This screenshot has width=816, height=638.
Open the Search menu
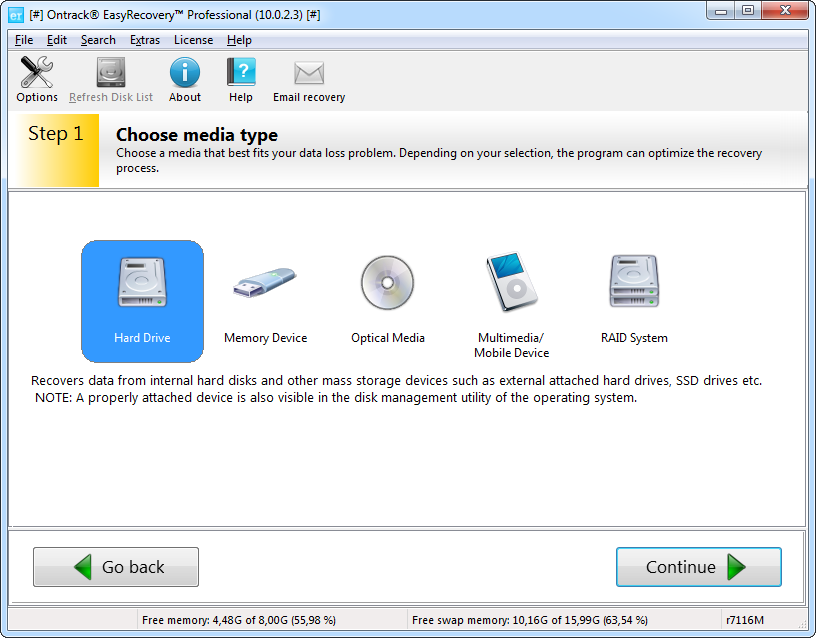98,40
